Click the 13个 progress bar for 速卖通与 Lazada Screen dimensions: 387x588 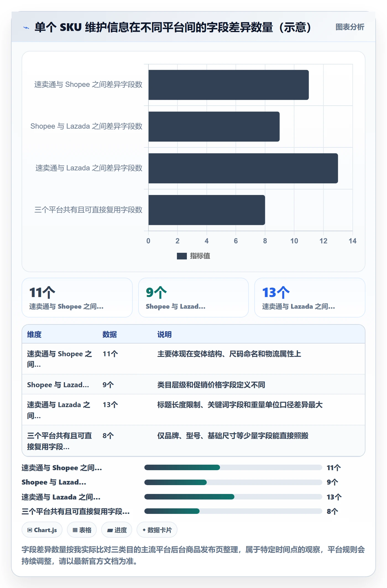(x=233, y=497)
